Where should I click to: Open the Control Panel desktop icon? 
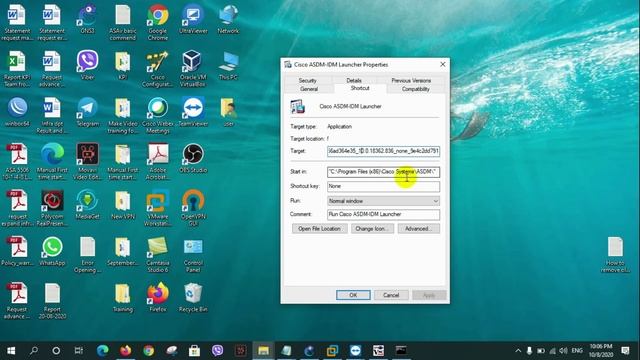[193, 255]
